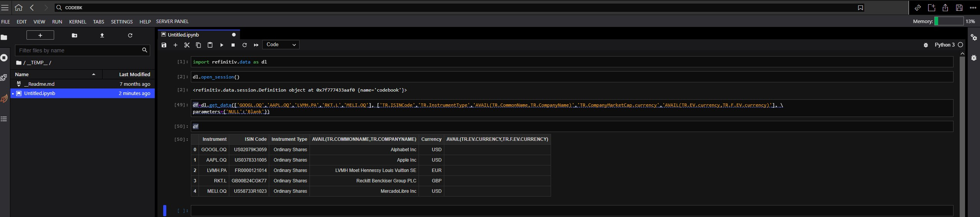Sort files by Name column header
The width and height of the screenshot is (980, 217).
coord(56,74)
